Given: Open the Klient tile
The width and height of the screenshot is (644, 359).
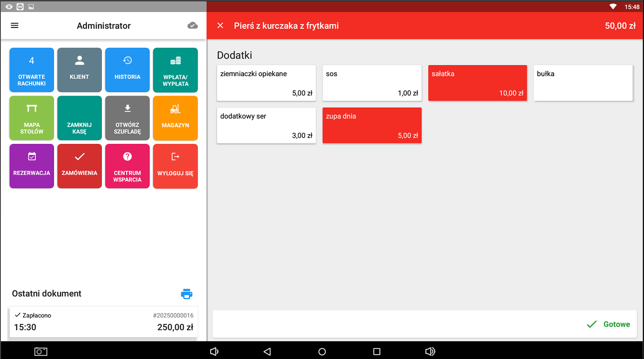Looking at the screenshot, I should click(79, 70).
